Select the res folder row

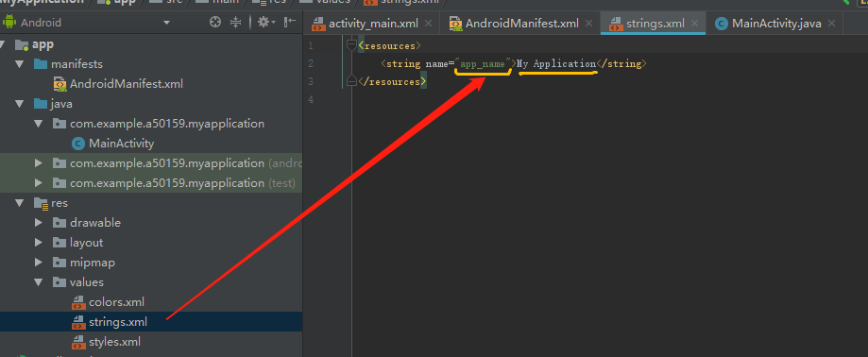151,203
